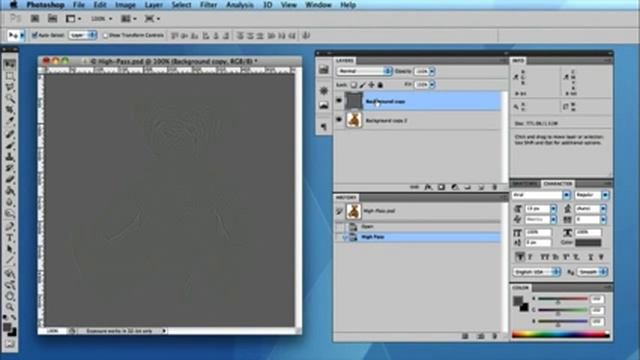Click Add layer mask icon

pyautogui.click(x=442, y=187)
